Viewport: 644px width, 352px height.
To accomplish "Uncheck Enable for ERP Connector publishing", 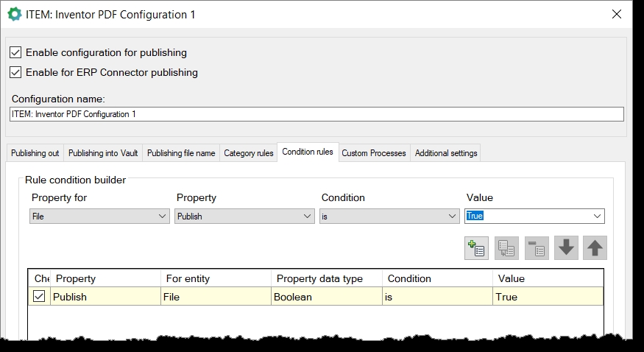I will 15,72.
